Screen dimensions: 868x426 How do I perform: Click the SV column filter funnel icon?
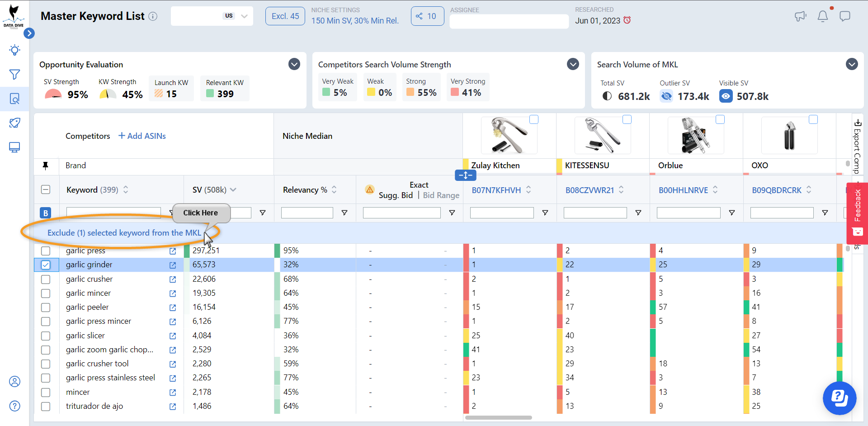263,213
